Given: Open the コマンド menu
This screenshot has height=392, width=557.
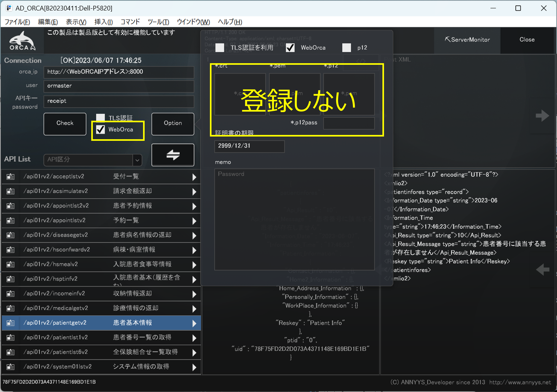Looking at the screenshot, I should 130,22.
